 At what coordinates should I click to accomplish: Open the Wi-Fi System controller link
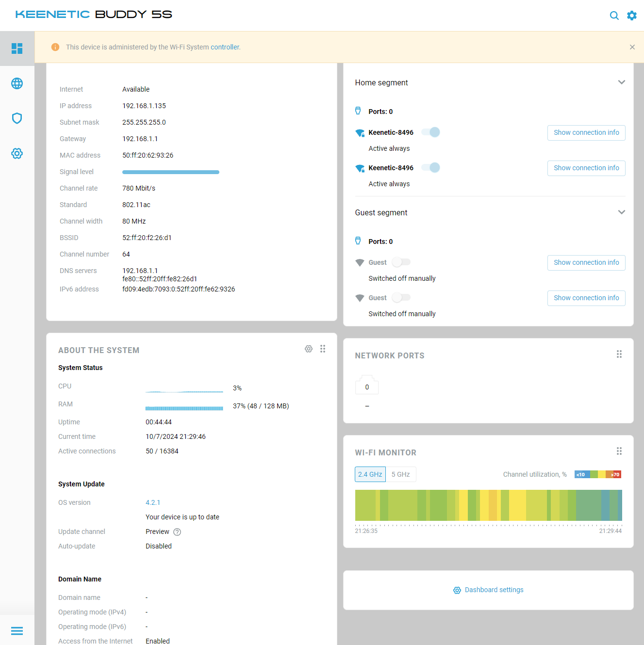(225, 47)
